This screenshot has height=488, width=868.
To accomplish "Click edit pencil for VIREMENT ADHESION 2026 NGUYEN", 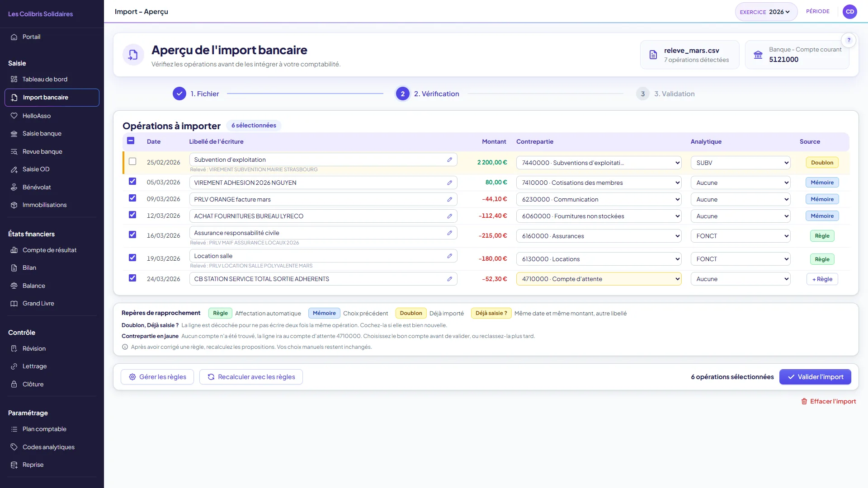I will 449,183.
